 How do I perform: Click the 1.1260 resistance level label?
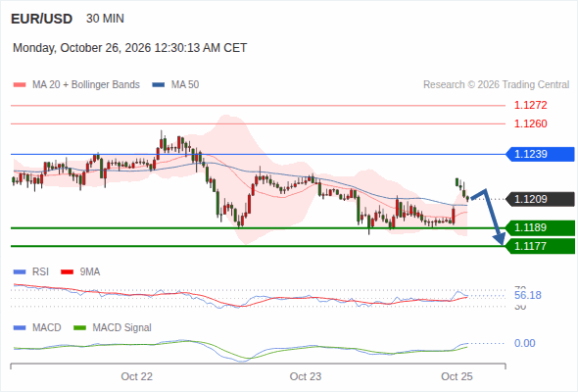pyautogui.click(x=530, y=123)
